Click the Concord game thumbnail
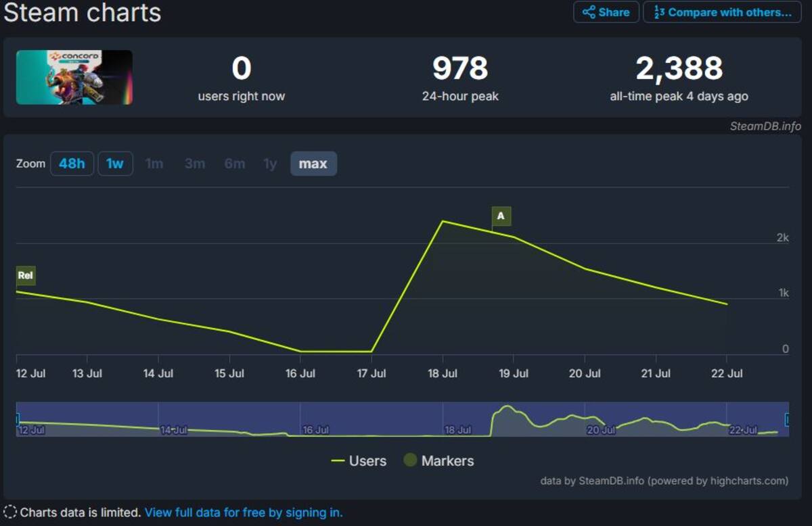 74,77
